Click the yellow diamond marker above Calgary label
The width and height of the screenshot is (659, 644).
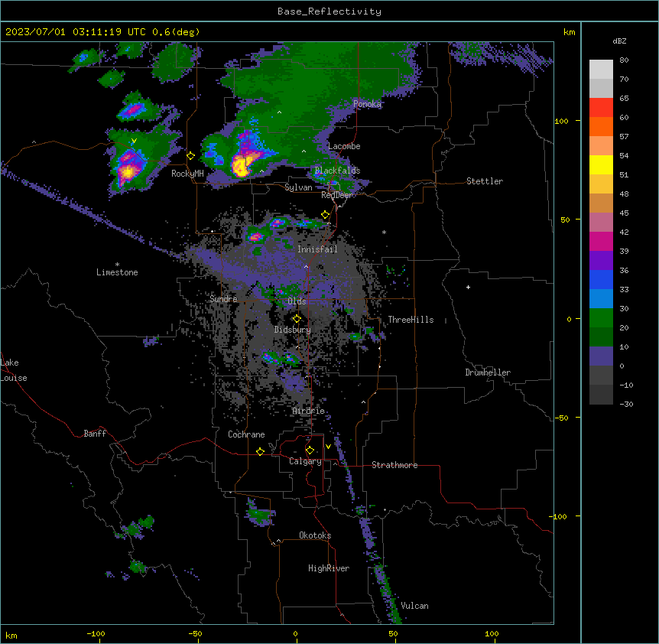[310, 450]
